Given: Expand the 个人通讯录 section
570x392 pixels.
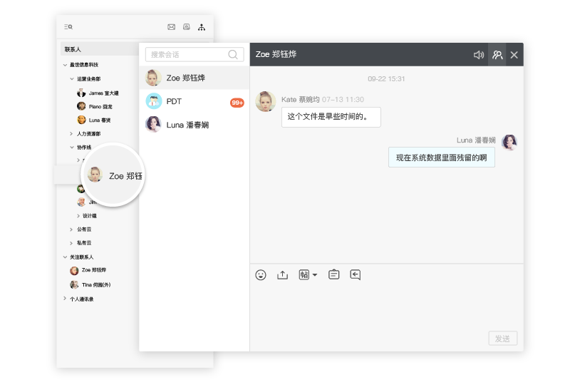Looking at the screenshot, I should pyautogui.click(x=65, y=299).
